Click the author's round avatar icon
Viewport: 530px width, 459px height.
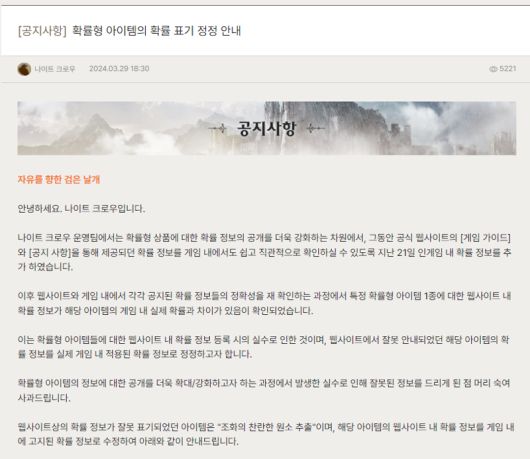point(24,69)
